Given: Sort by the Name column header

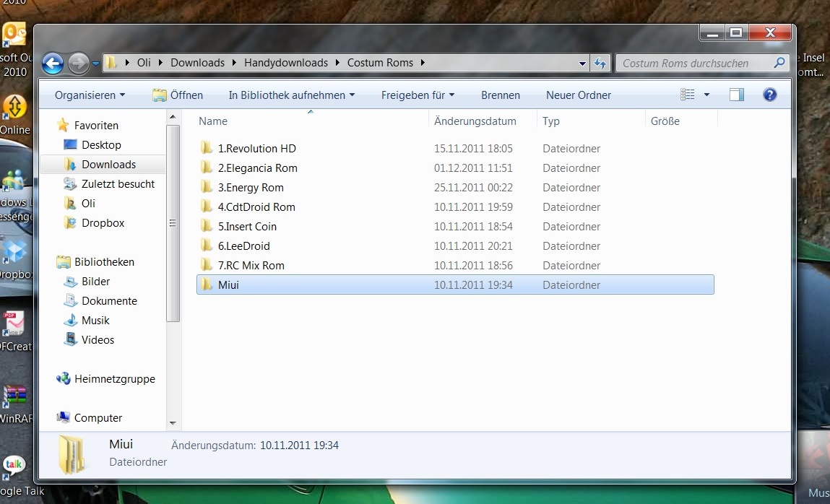Looking at the screenshot, I should (213, 121).
